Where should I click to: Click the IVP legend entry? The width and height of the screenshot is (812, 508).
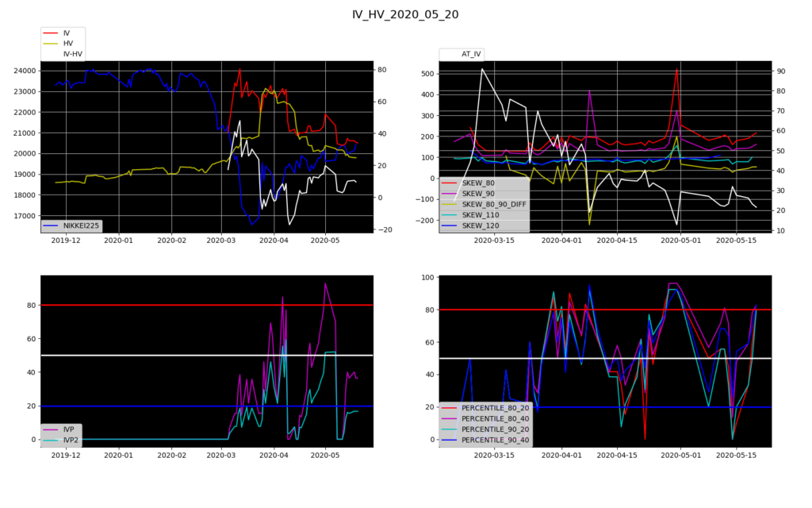click(70, 429)
